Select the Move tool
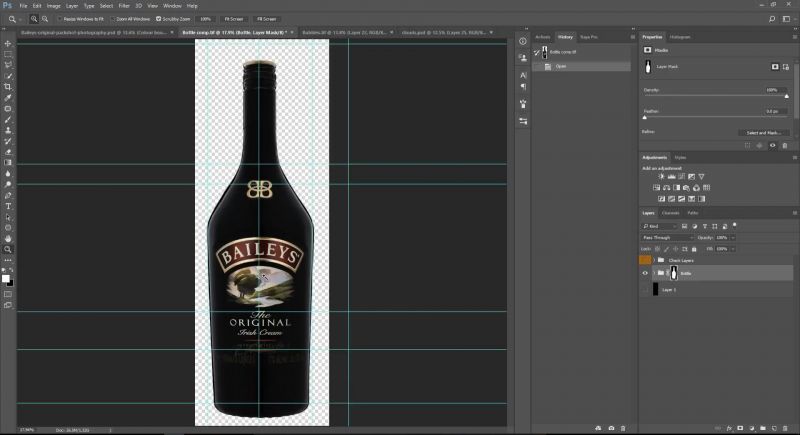The image size is (800, 435). coord(8,43)
